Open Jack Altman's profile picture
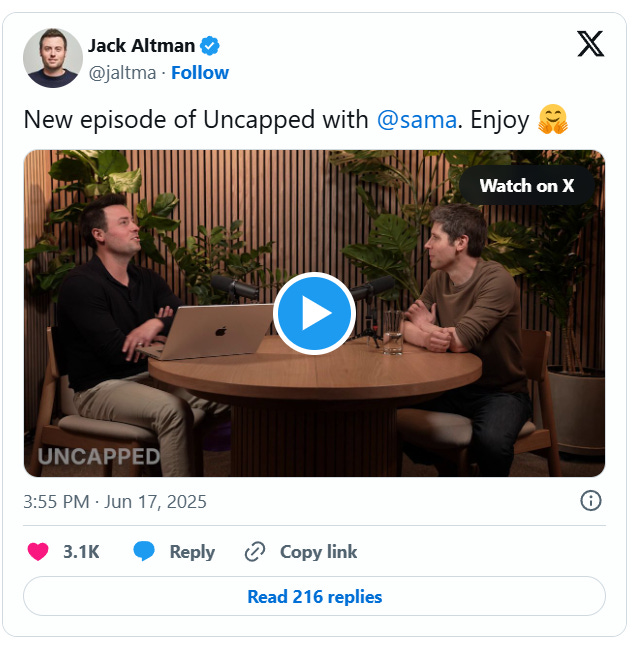Image resolution: width=635 pixels, height=649 pixels. tap(53, 58)
